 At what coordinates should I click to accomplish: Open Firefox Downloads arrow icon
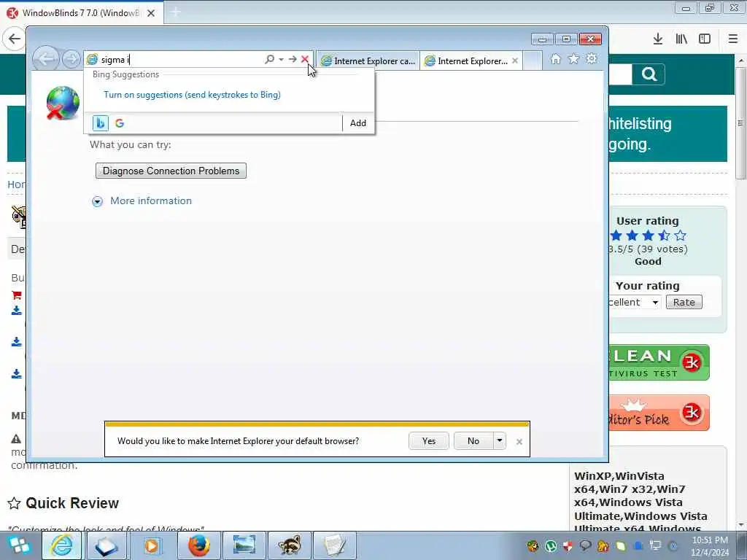658,39
